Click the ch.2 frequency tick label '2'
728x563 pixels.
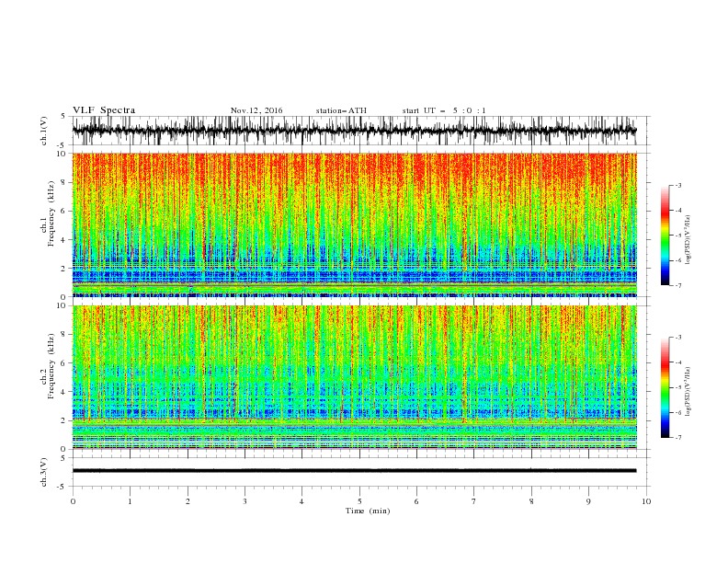63,420
